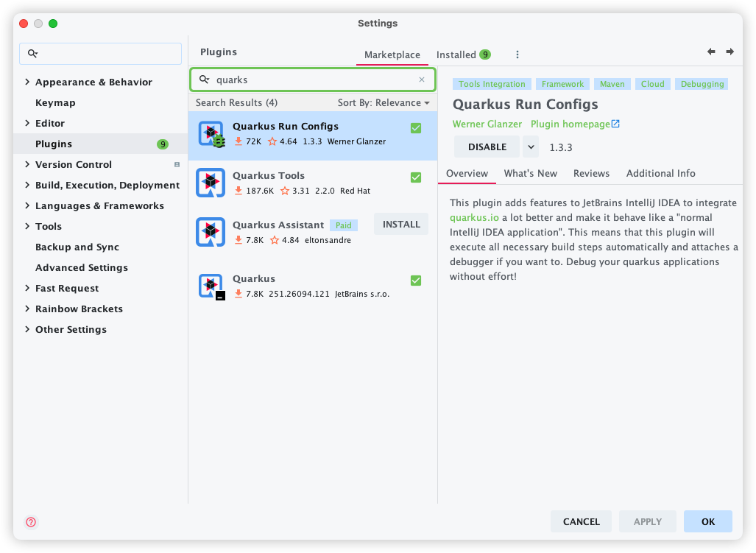
Task: Select Plugins in the settings tree
Action: 100,144
